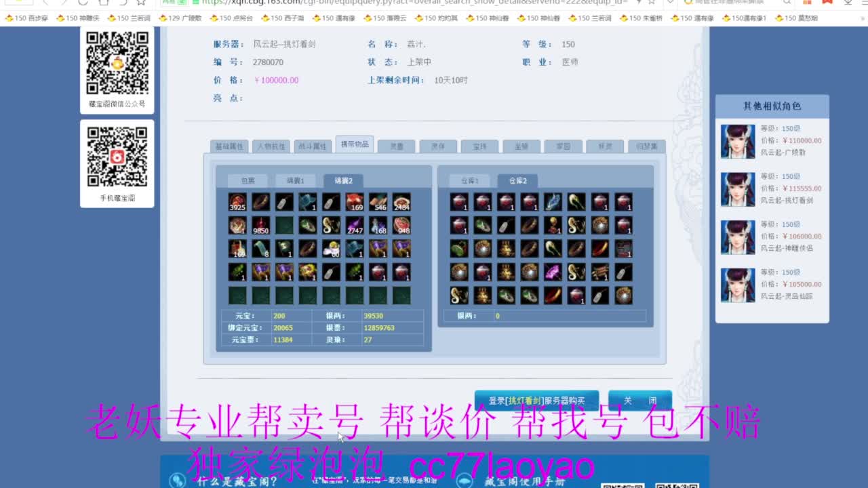Screen dimensions: 868x488
Task: Switch to the 包裹 inventory sub-tab
Action: pyautogui.click(x=248, y=181)
